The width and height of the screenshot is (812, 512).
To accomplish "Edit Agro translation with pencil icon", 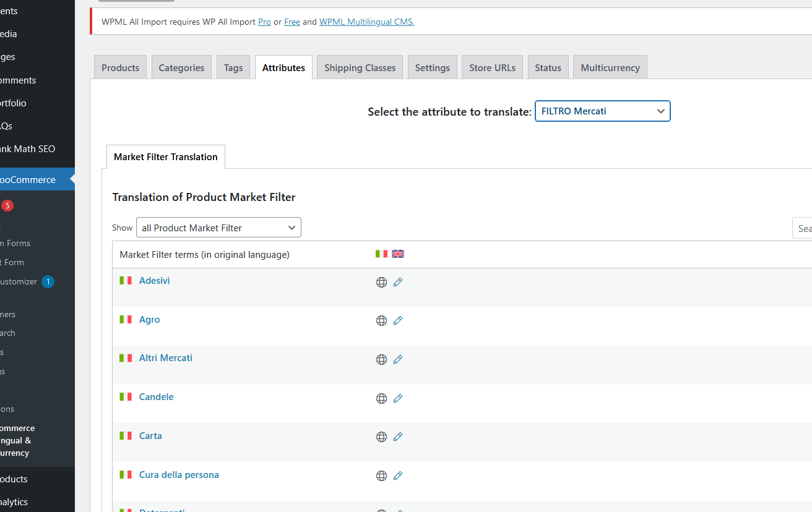I will point(398,320).
